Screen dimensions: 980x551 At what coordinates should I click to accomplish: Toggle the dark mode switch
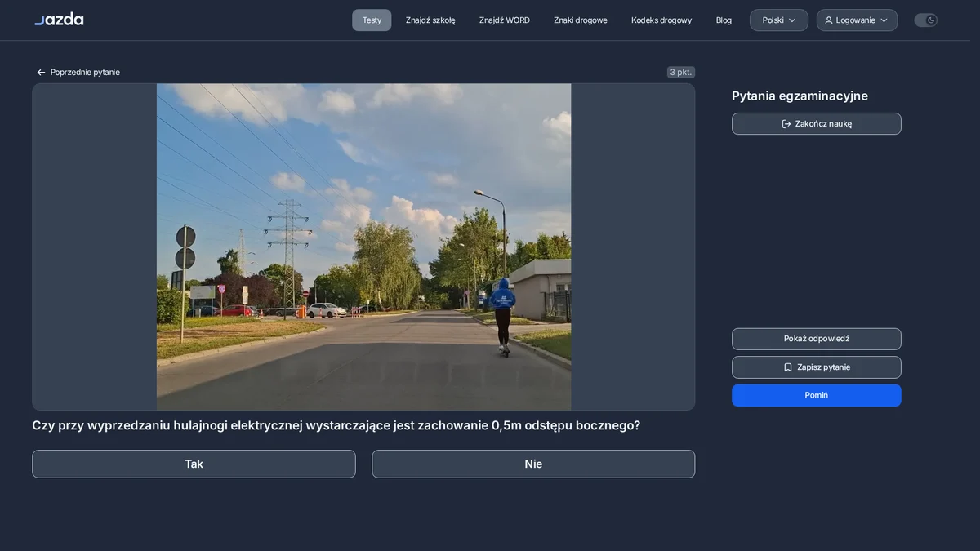[x=925, y=20]
